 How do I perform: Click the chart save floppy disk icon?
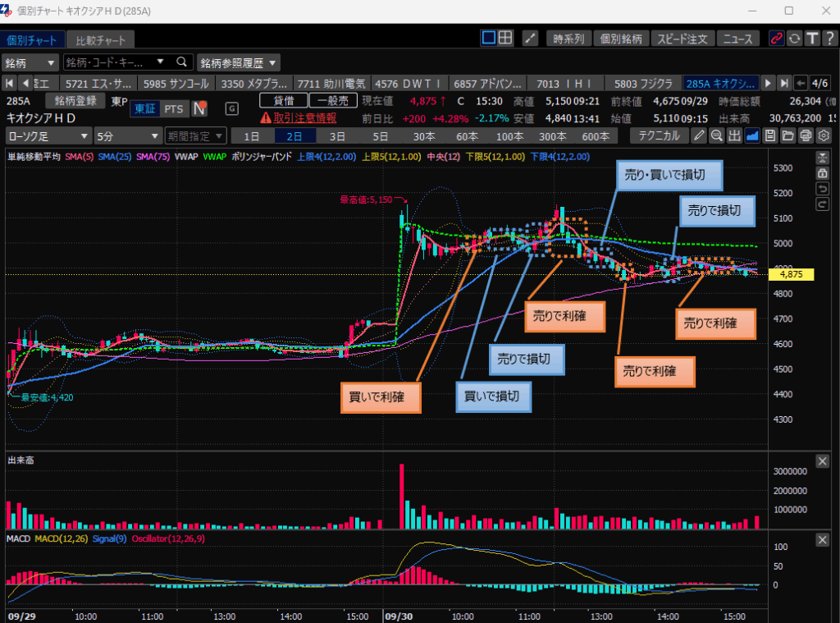coord(770,136)
